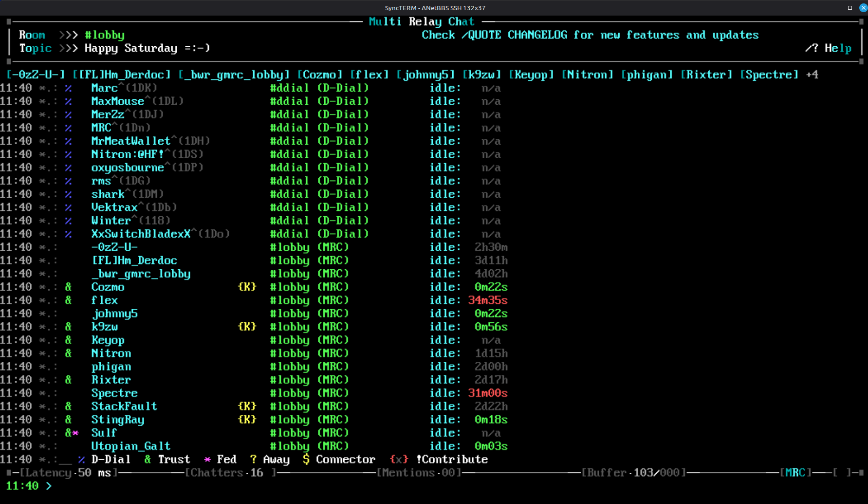Click the /? Help text in the header
Viewport: 868px width, 504px height.
[829, 48]
